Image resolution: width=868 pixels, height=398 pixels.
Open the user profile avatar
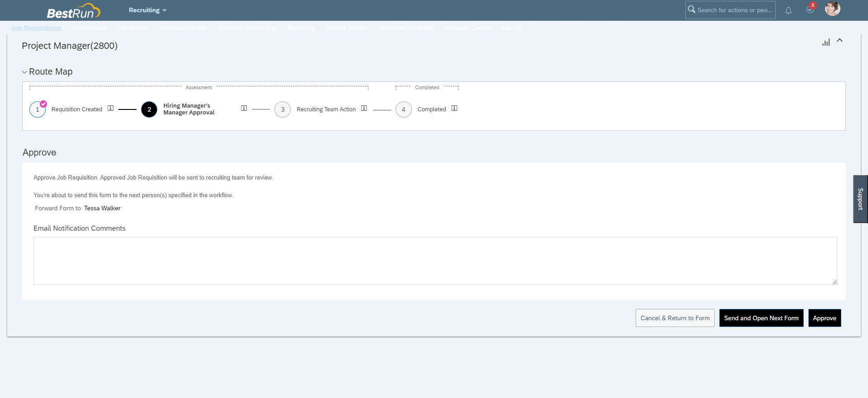[833, 9]
